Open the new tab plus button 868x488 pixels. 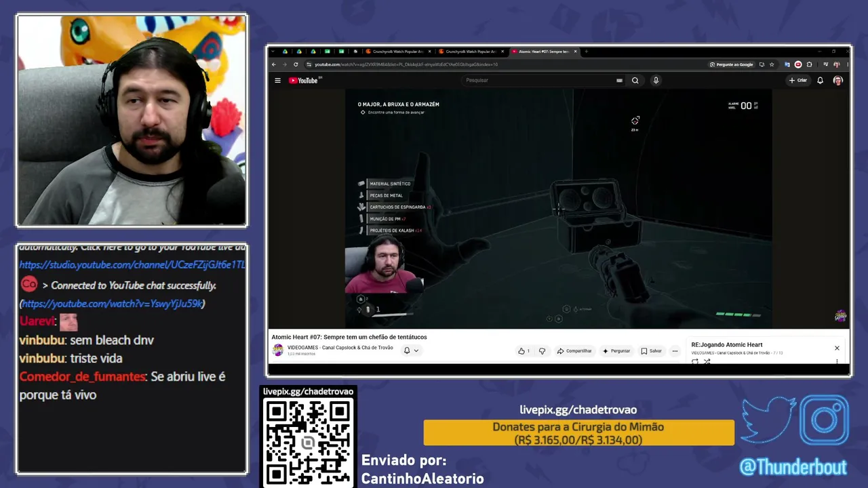pyautogui.click(x=586, y=52)
